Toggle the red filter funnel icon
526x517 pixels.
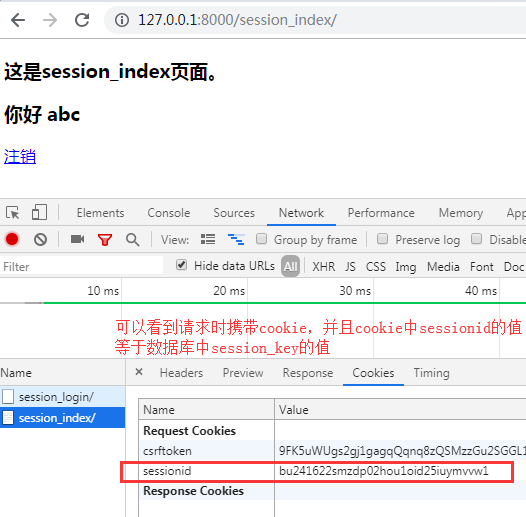pos(105,240)
